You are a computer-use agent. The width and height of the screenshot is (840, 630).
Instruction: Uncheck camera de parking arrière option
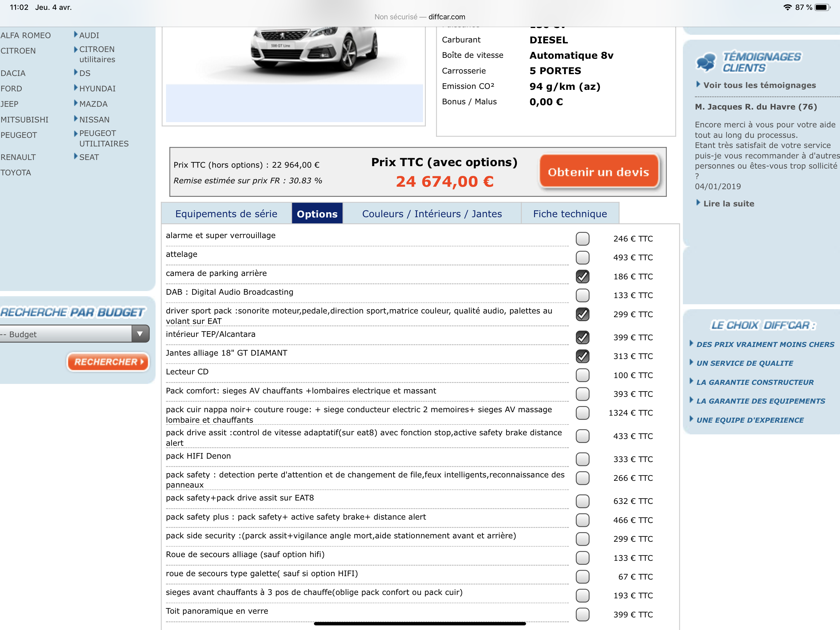(x=583, y=276)
